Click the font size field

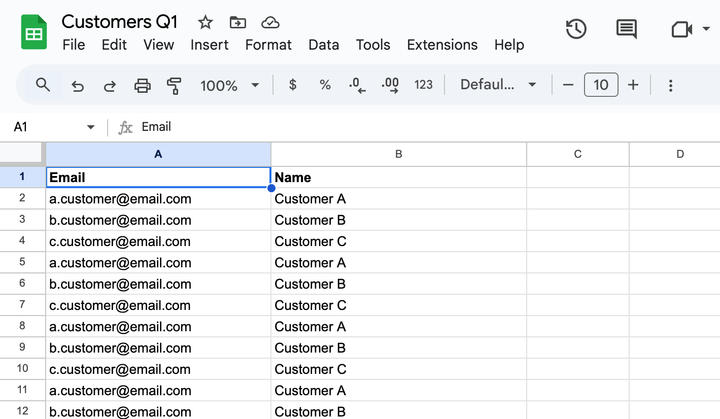600,85
